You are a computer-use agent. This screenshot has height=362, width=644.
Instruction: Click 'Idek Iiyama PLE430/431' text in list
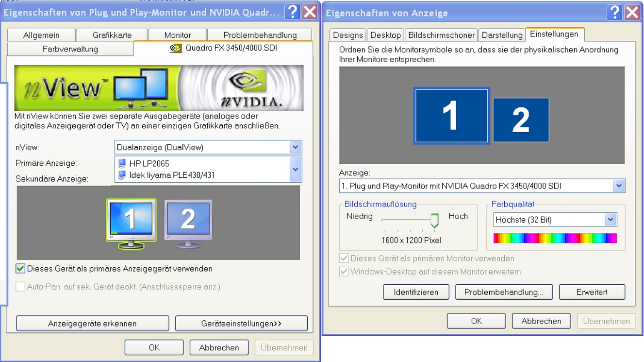tap(172, 175)
